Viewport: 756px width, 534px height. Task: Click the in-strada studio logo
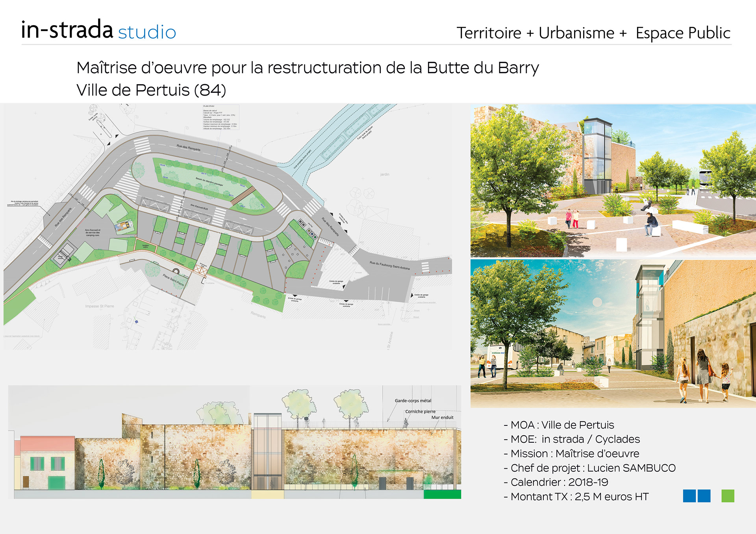click(98, 30)
